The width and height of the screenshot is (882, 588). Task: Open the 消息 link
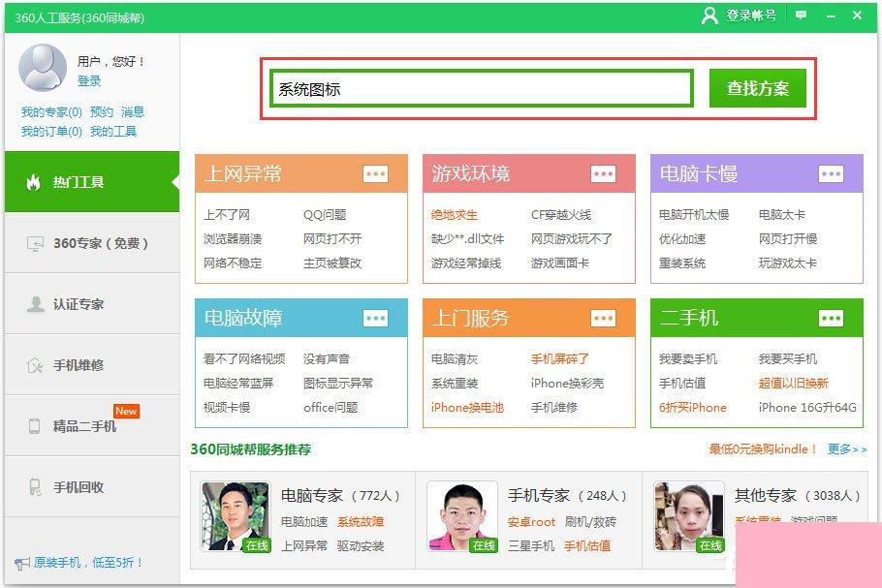click(133, 111)
